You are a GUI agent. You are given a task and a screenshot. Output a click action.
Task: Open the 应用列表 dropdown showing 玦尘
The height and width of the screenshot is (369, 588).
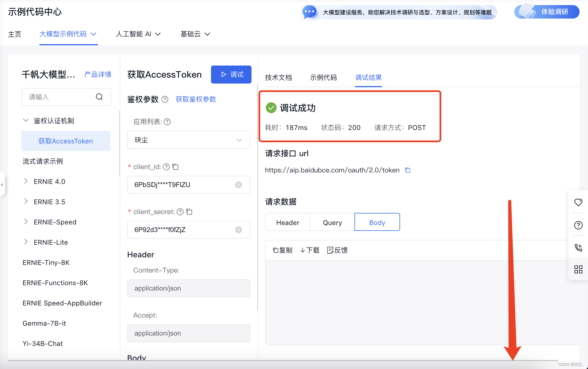tap(188, 140)
